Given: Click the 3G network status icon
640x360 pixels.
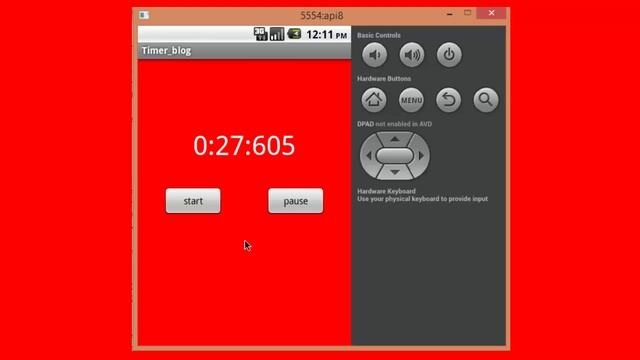Looking at the screenshot, I should (260, 34).
